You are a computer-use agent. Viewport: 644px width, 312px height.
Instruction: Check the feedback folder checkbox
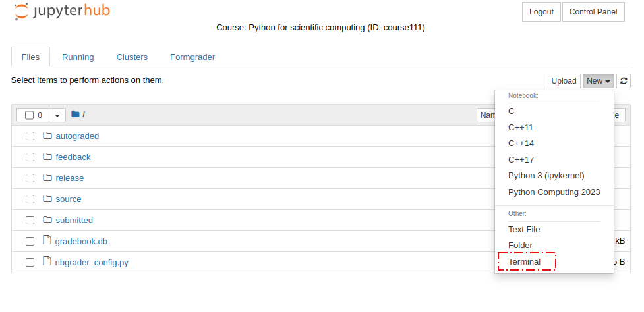click(30, 157)
